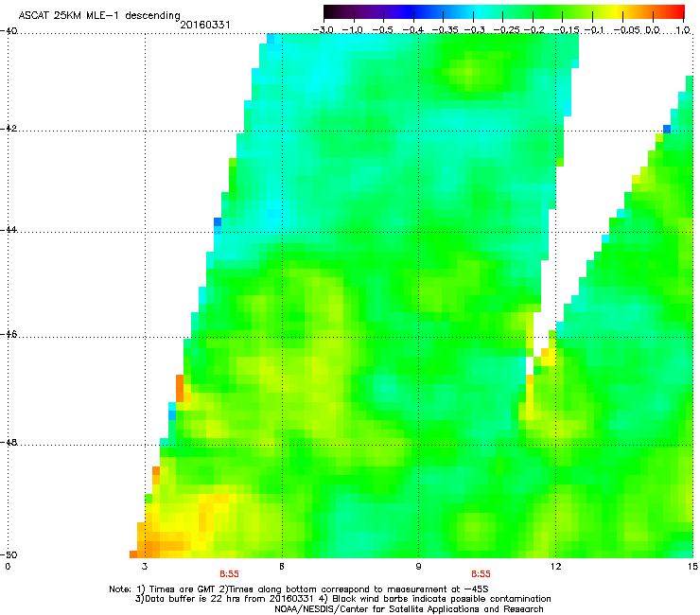Click longitude axis label 3
Image resolution: width=700 pixels, height=615 pixels.
point(145,567)
